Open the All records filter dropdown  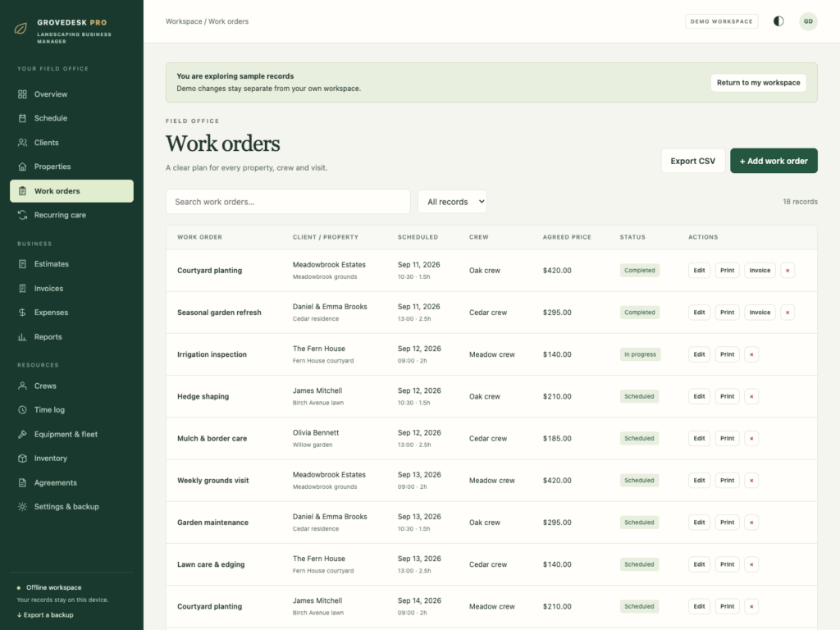453,202
